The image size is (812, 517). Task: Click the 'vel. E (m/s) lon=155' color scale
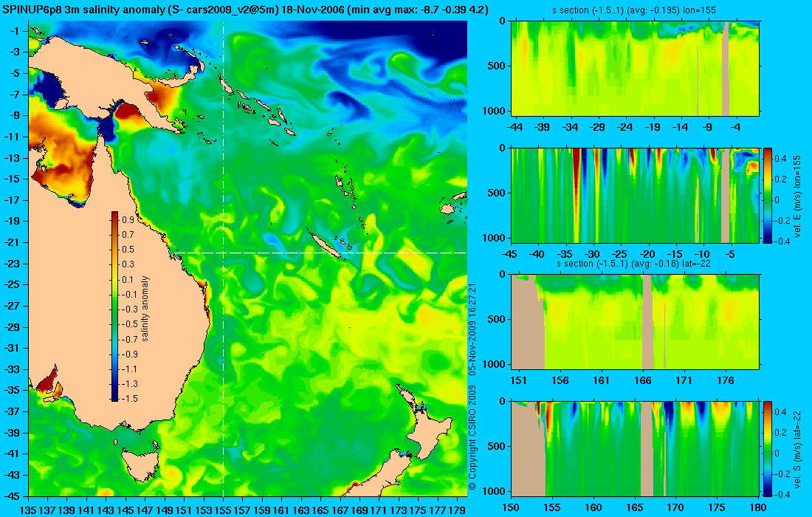pyautogui.click(x=767, y=195)
